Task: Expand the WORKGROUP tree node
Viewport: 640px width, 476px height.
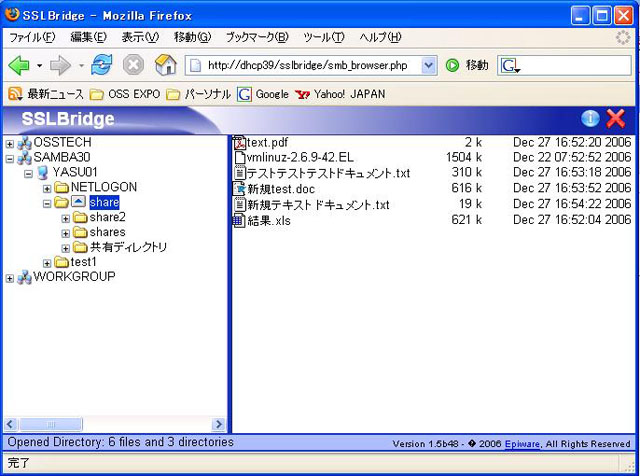Action: point(10,278)
